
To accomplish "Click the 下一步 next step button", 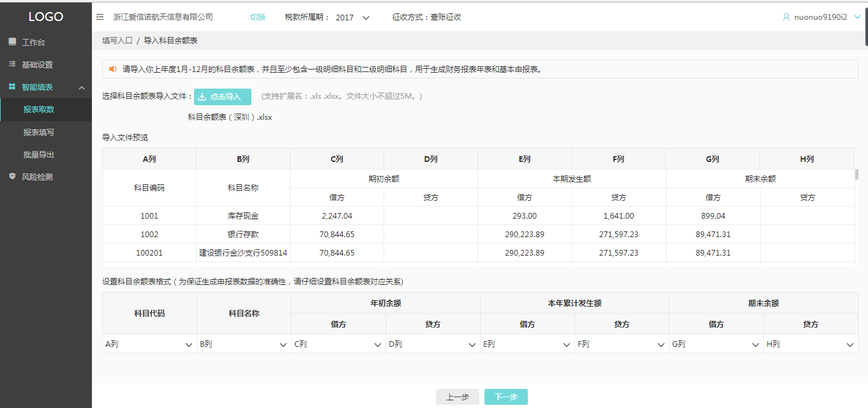I will pyautogui.click(x=505, y=397).
